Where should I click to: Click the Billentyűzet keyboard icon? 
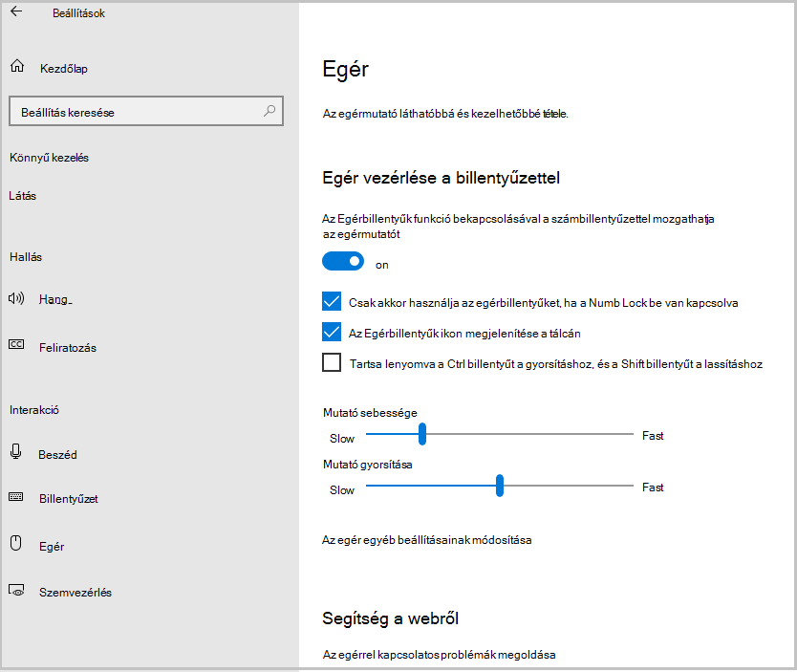(15, 497)
